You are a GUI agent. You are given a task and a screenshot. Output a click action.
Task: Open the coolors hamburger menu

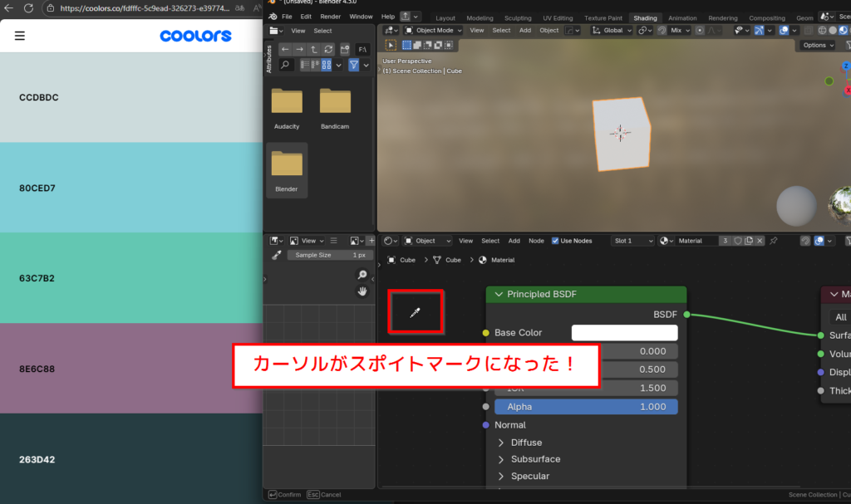point(20,36)
